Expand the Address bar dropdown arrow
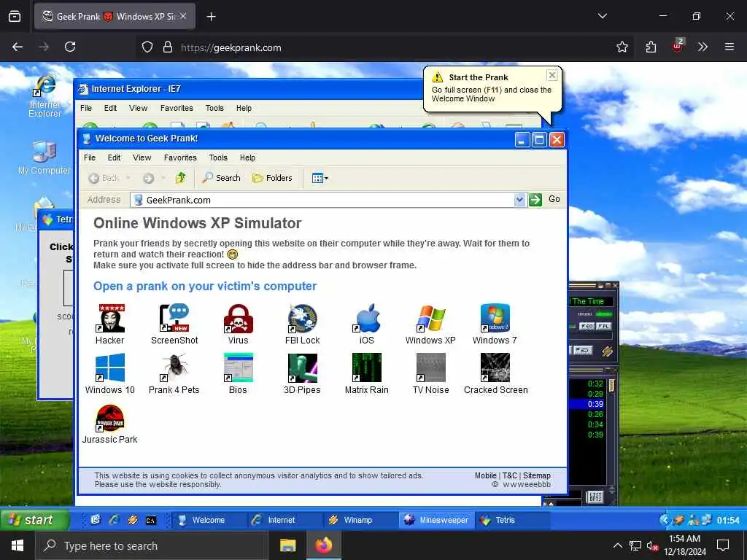 519,200
